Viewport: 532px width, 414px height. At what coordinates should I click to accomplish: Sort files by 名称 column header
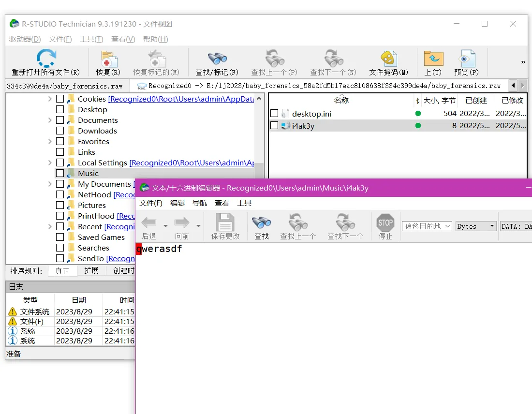[x=341, y=101]
